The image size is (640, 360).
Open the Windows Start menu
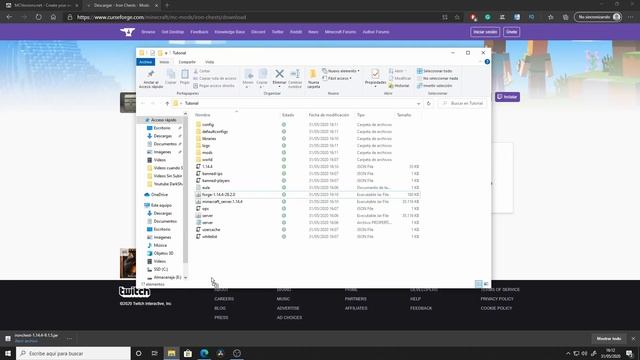tap(8, 353)
